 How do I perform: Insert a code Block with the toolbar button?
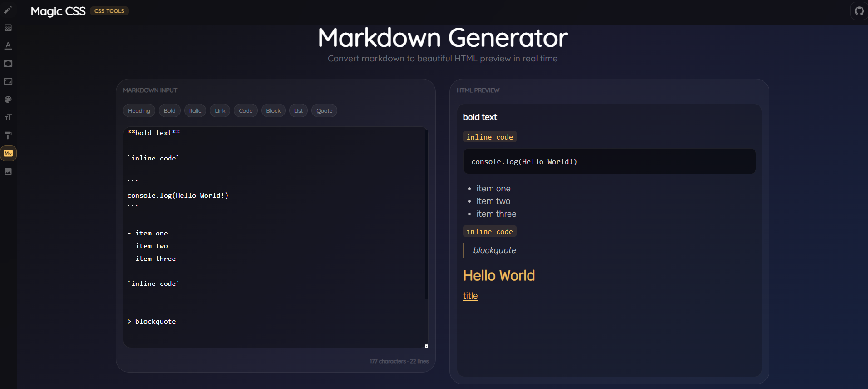click(273, 111)
